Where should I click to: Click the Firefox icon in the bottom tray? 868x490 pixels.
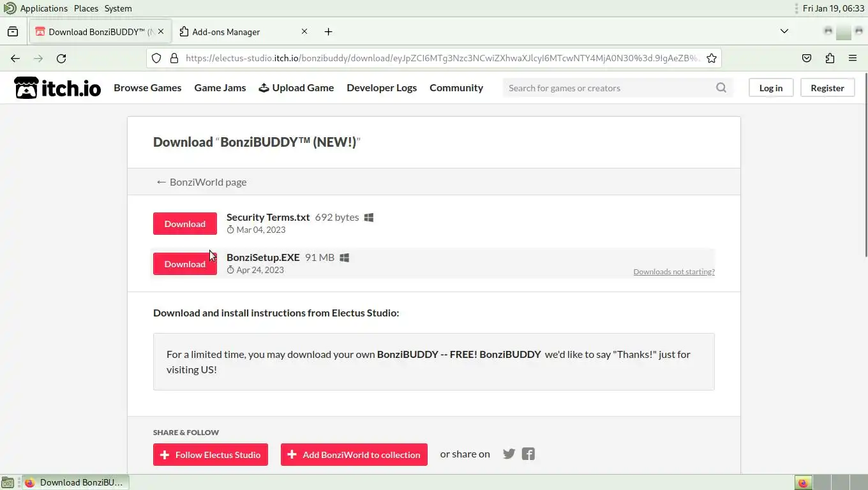[803, 482]
